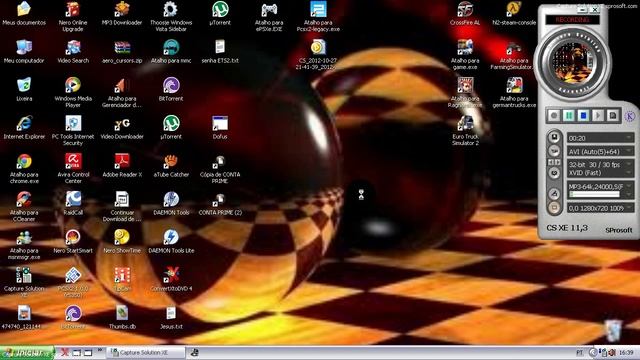Click the round button beside the 00:20 field
Viewport: 640px width, 360px height.
point(554,137)
